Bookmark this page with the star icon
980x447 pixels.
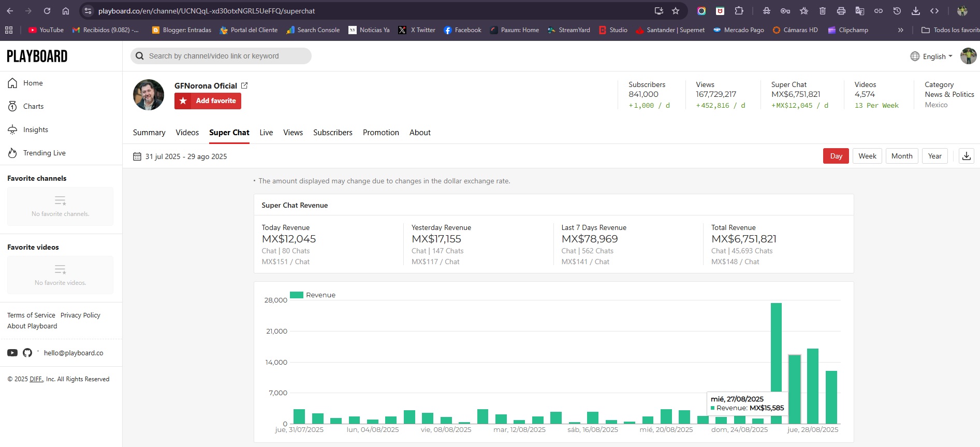coord(676,11)
